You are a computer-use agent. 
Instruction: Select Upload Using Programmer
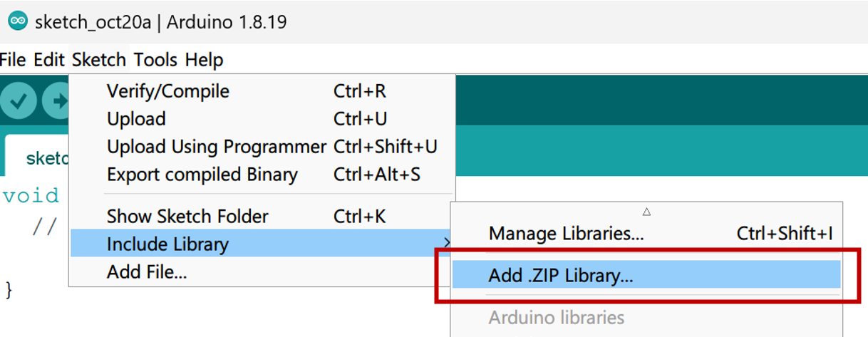tap(216, 147)
